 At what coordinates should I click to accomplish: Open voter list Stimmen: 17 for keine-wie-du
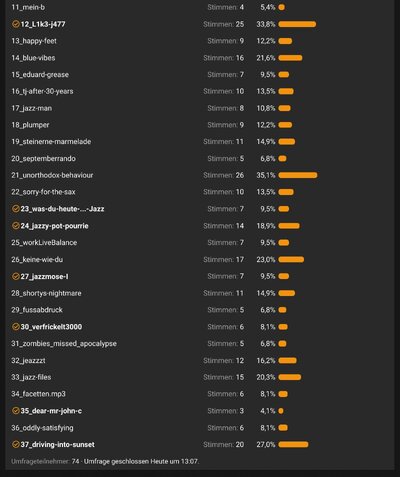224,259
